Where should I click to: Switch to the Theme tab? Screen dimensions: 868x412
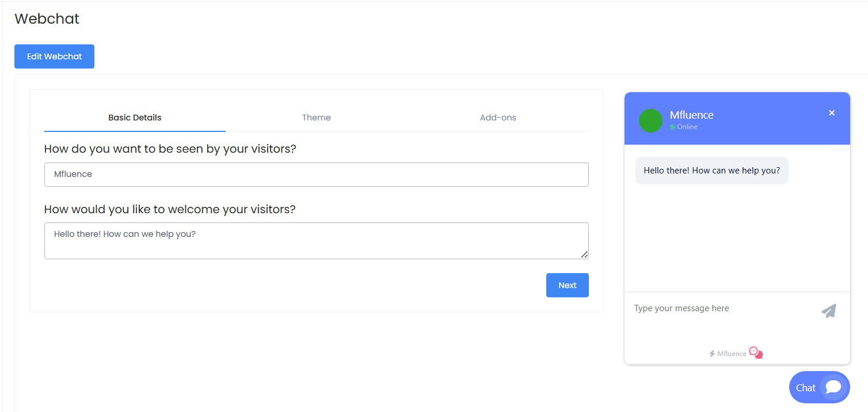(316, 118)
